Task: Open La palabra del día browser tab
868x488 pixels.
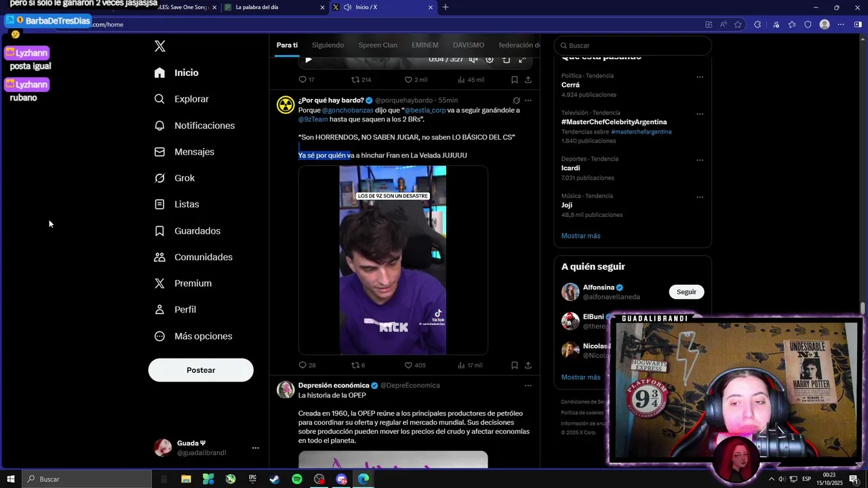Action: pos(274,7)
